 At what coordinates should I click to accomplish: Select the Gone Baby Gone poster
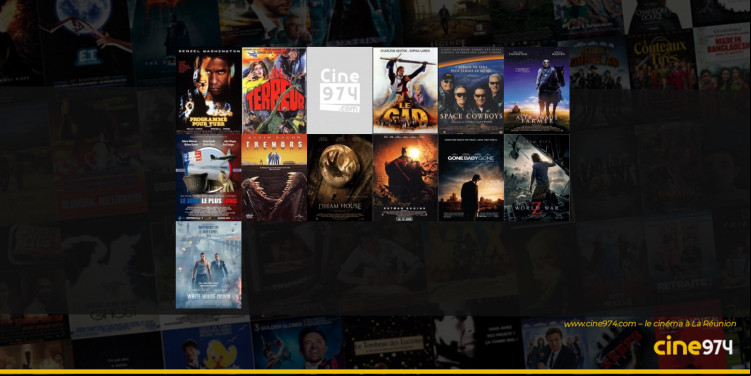(471, 178)
